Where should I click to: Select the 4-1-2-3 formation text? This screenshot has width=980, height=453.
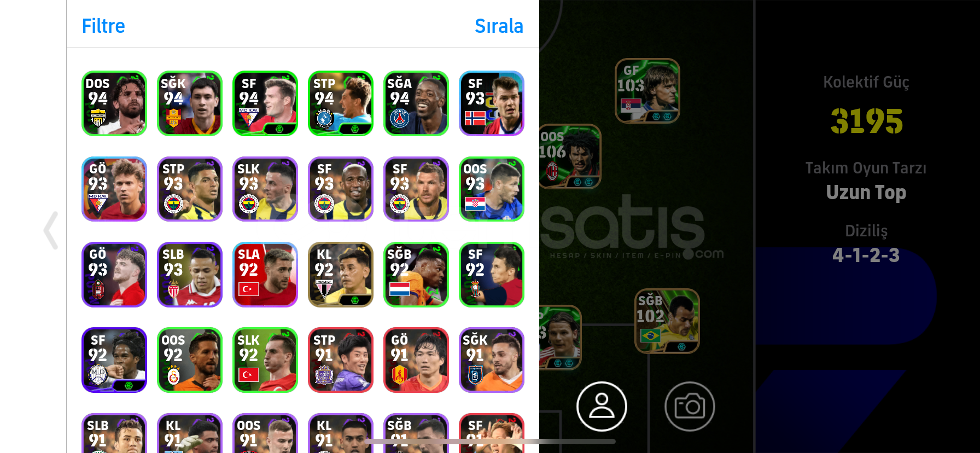866,255
